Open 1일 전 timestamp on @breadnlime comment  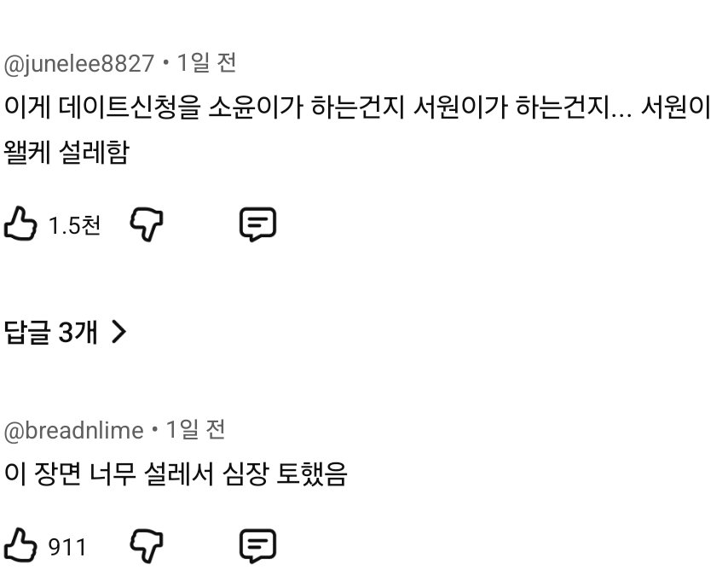[195, 430]
